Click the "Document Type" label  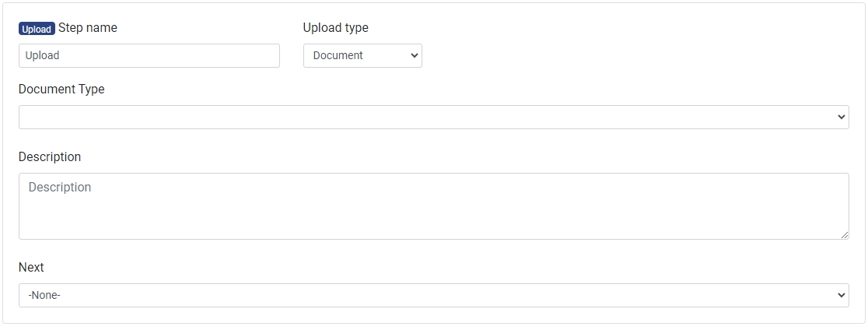pyautogui.click(x=61, y=90)
